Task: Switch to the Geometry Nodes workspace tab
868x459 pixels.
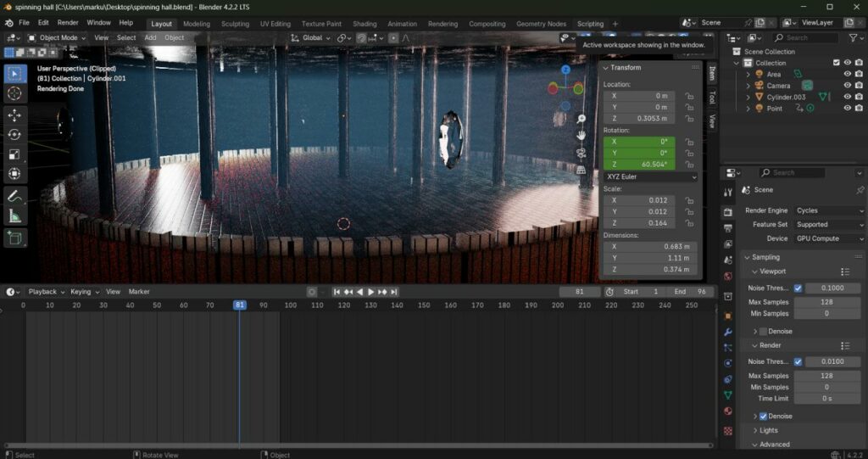Action: coord(541,24)
